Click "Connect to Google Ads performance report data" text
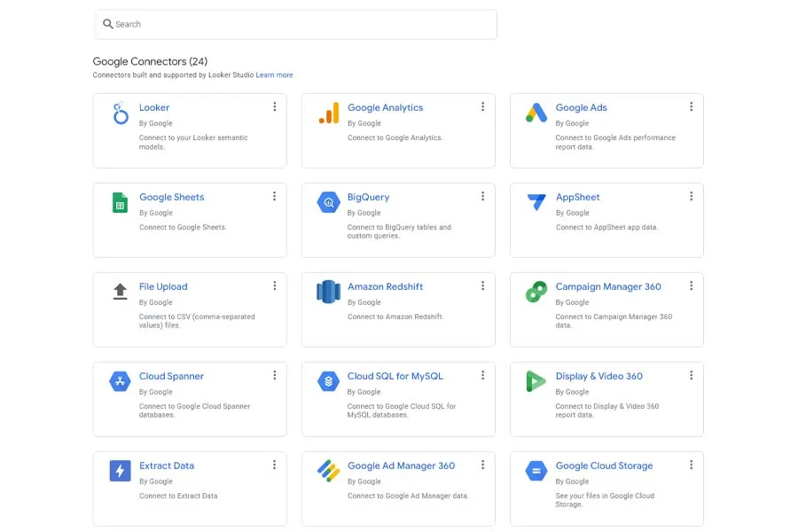 [615, 142]
